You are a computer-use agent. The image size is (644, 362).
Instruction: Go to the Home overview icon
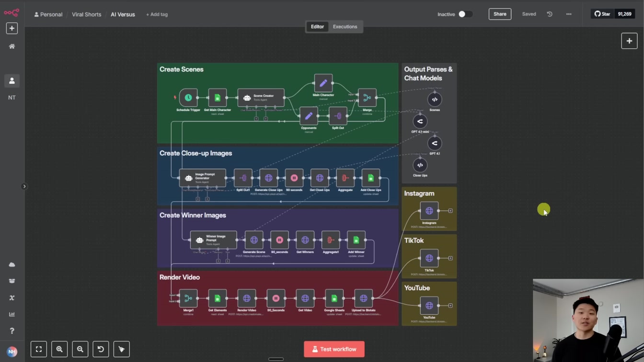[x=12, y=46]
